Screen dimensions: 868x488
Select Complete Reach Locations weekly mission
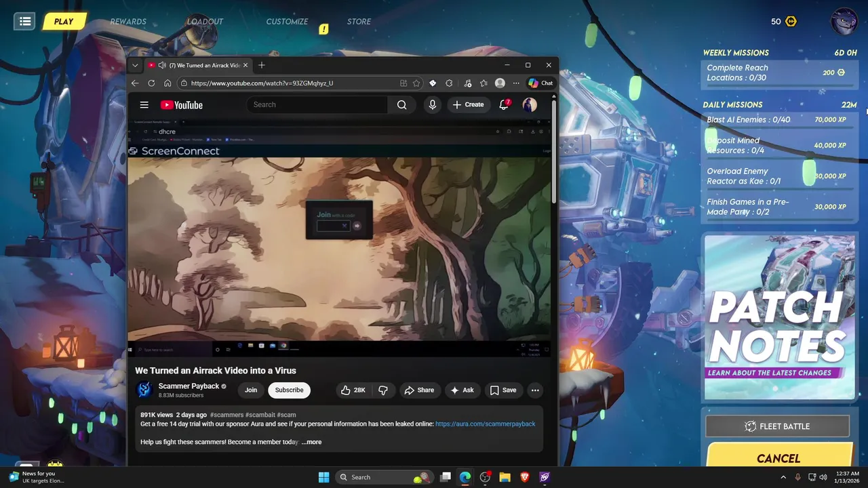coord(779,73)
